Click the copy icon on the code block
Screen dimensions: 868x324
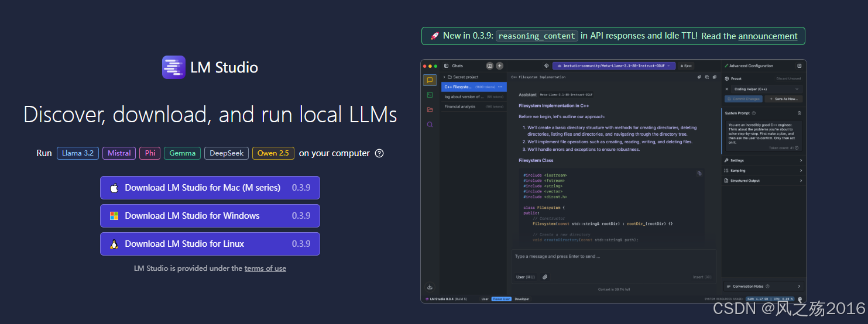click(699, 173)
